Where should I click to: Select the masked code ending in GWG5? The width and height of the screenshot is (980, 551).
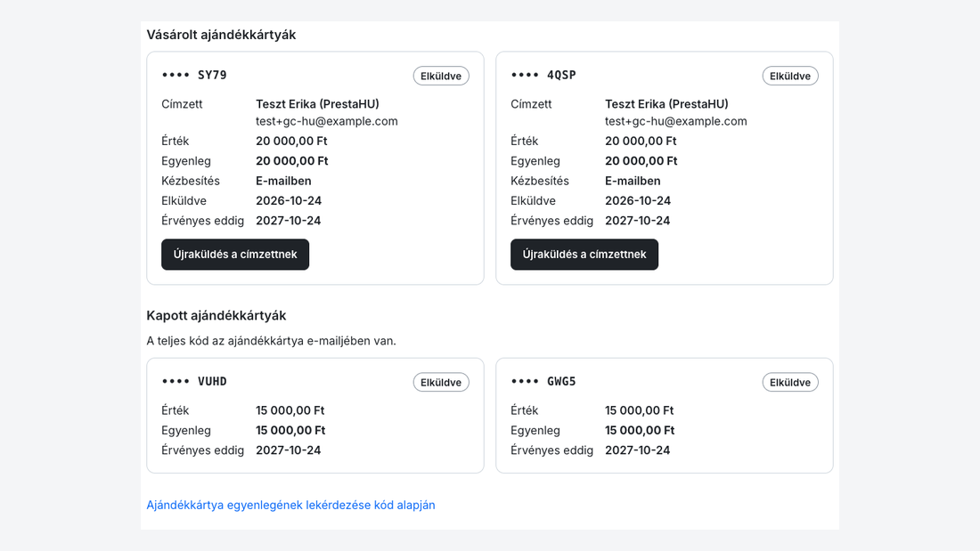tap(543, 381)
